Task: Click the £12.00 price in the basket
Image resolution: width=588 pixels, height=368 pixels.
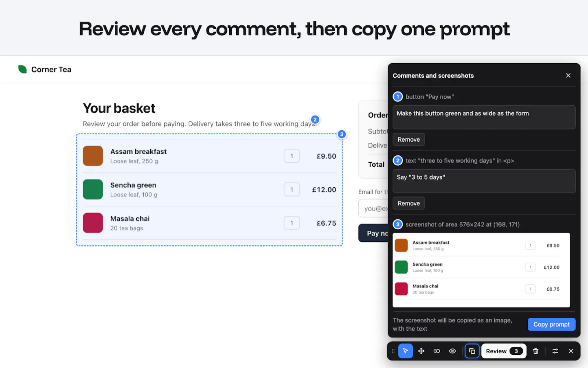Action: click(324, 190)
